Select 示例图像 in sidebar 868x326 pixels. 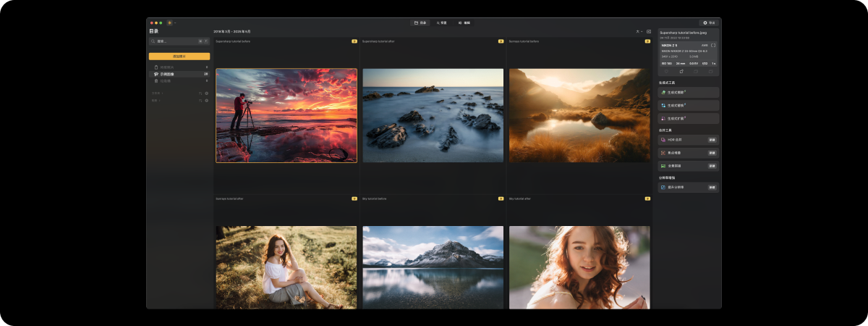point(179,74)
